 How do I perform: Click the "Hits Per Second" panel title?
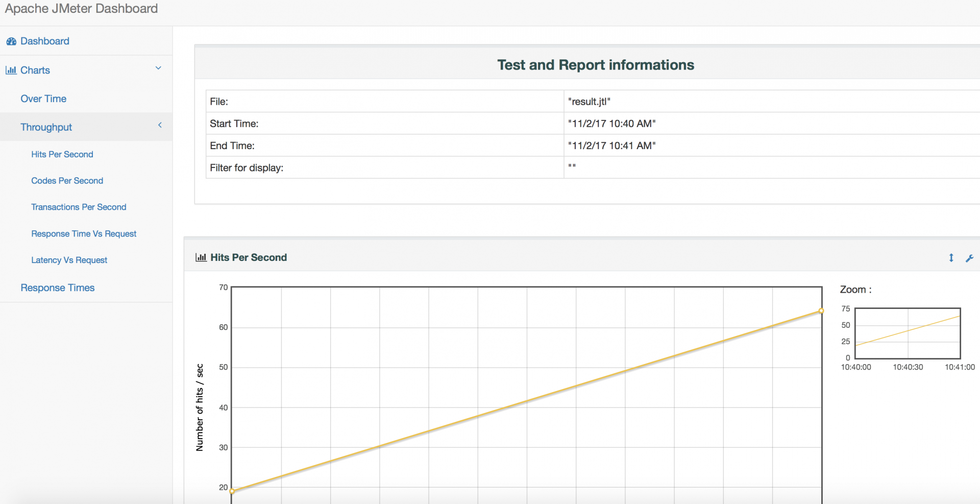point(249,257)
